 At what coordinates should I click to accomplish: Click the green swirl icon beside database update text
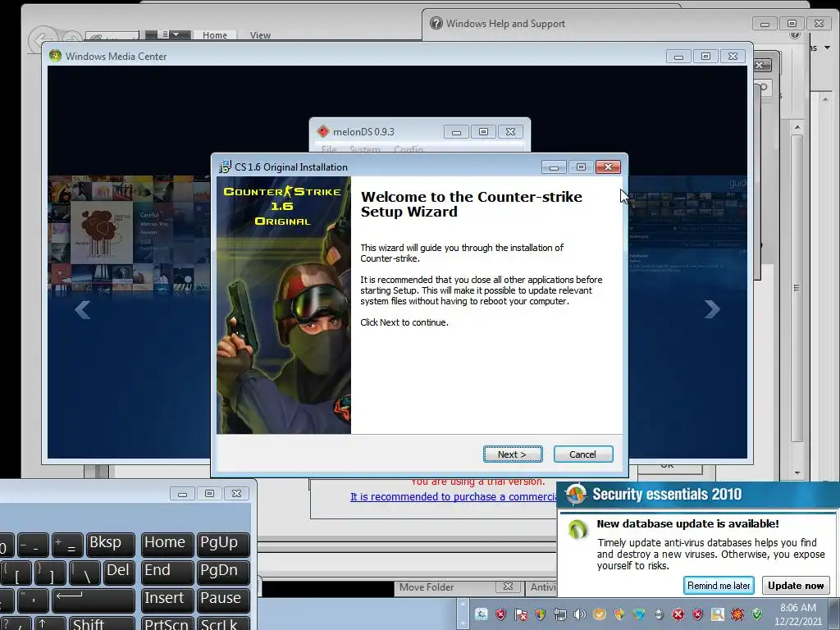577,529
